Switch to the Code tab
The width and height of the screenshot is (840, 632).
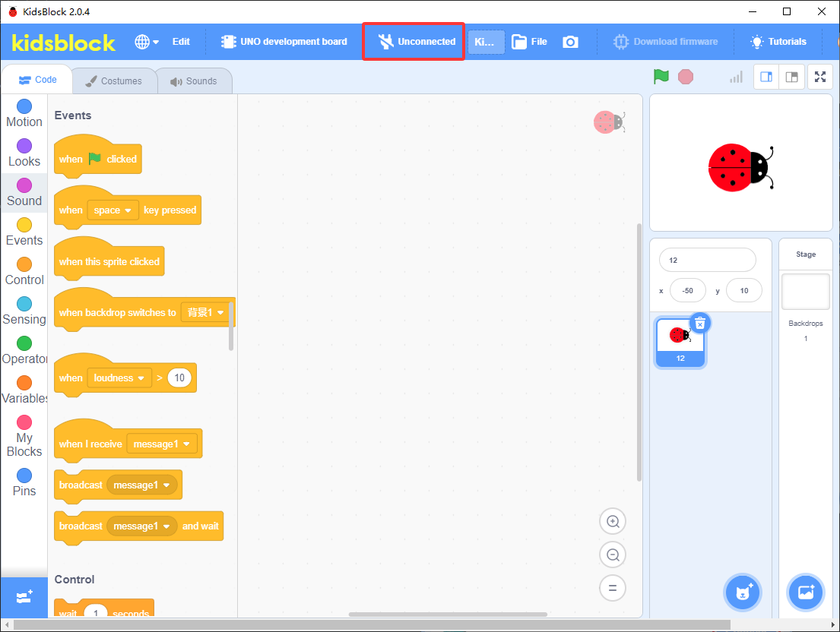click(37, 80)
